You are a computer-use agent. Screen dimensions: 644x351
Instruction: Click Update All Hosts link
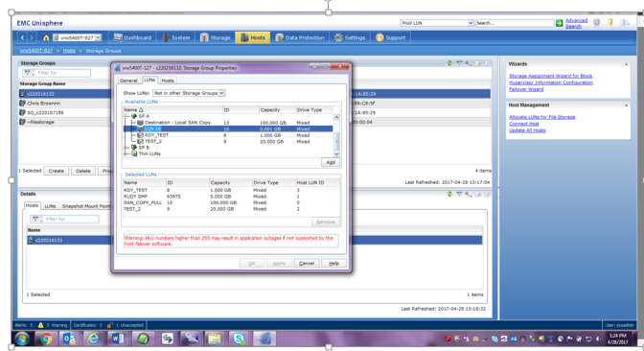(527, 130)
